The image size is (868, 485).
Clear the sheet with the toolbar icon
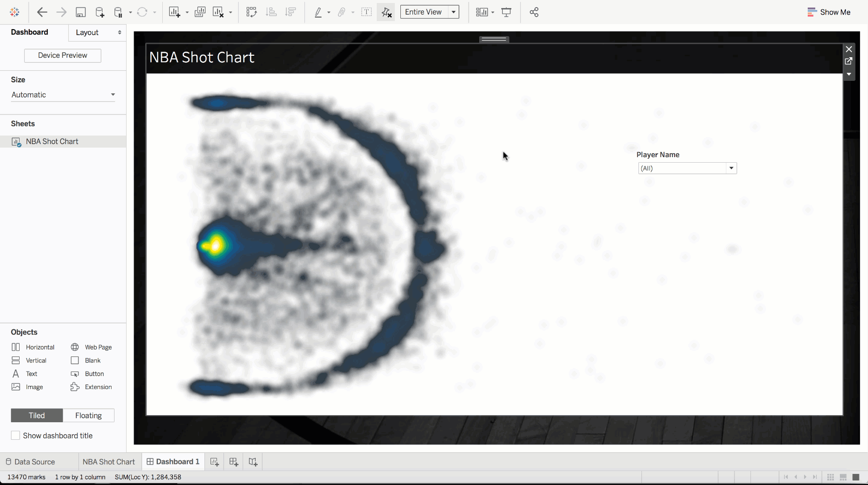pyautogui.click(x=218, y=12)
